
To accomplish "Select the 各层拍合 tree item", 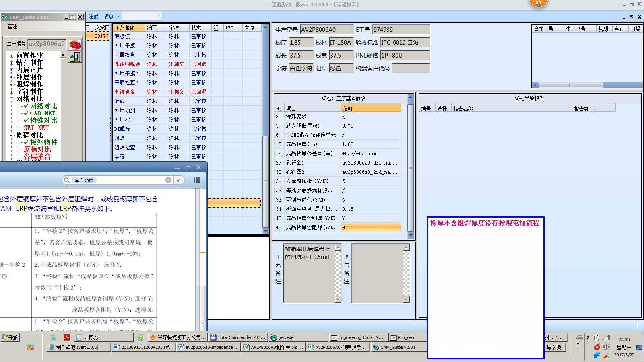I will tap(37, 157).
